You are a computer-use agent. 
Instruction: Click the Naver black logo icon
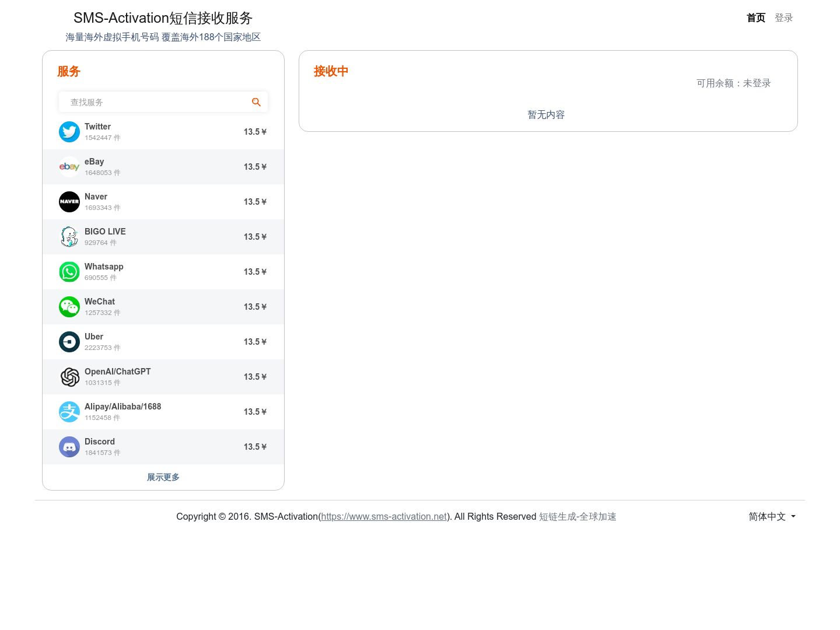coord(69,202)
